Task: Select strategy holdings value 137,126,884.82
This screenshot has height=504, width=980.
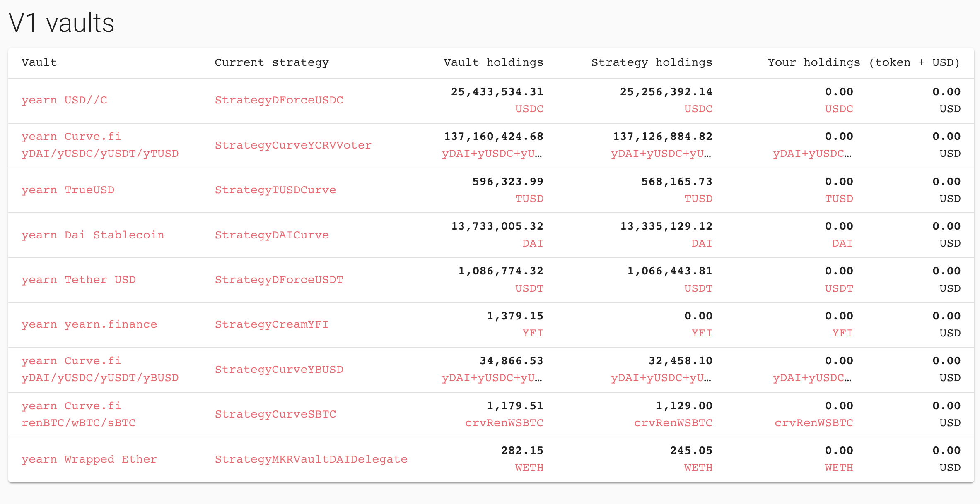Action: tap(663, 137)
